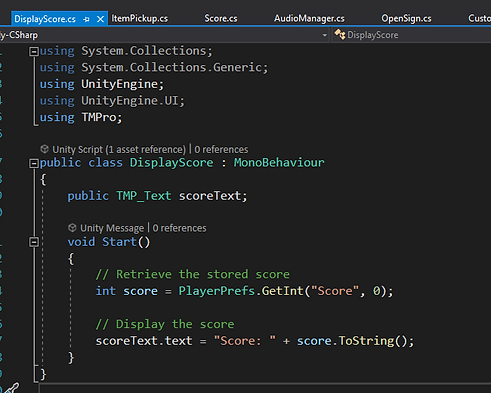Open the Assembly-CSharp project dropdown arrow

[x=324, y=35]
